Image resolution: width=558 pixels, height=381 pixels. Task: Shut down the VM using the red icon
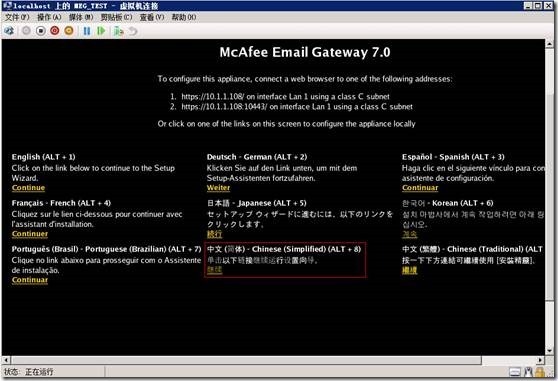(x=55, y=31)
